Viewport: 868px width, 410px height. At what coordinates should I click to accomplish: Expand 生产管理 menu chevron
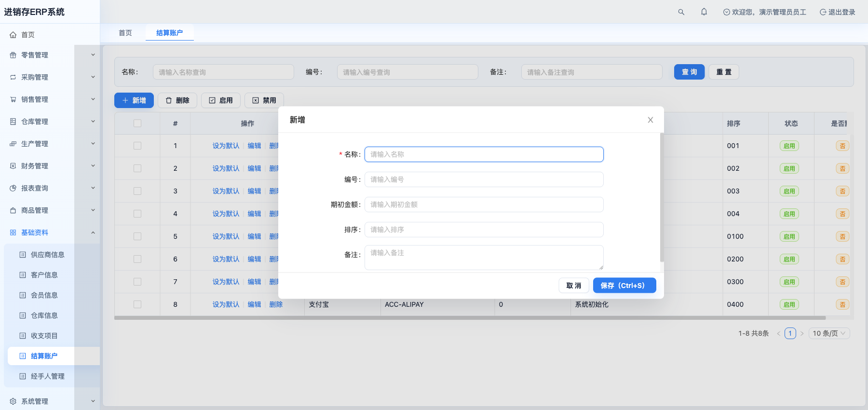click(x=93, y=144)
